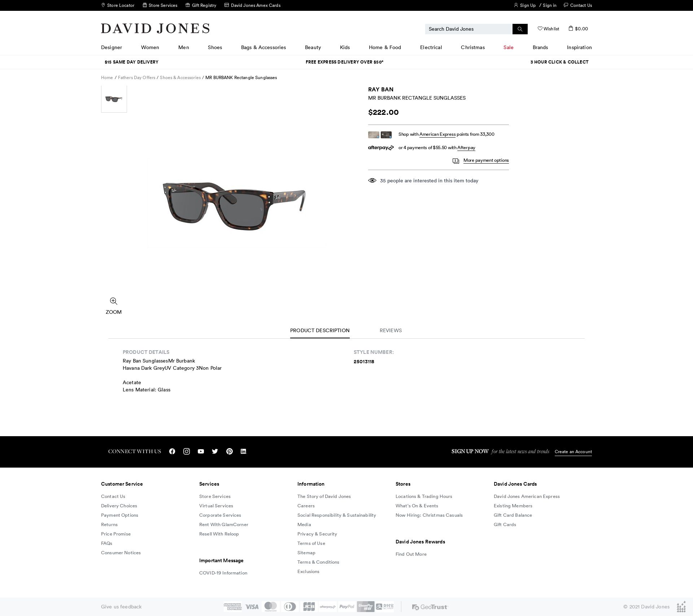Open the Privacy & Security link

click(x=317, y=534)
